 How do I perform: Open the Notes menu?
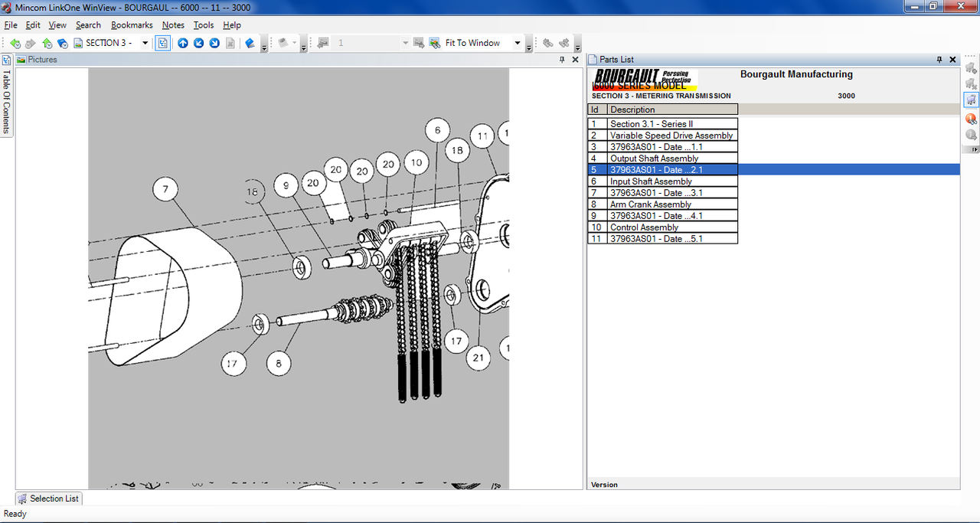pos(173,25)
